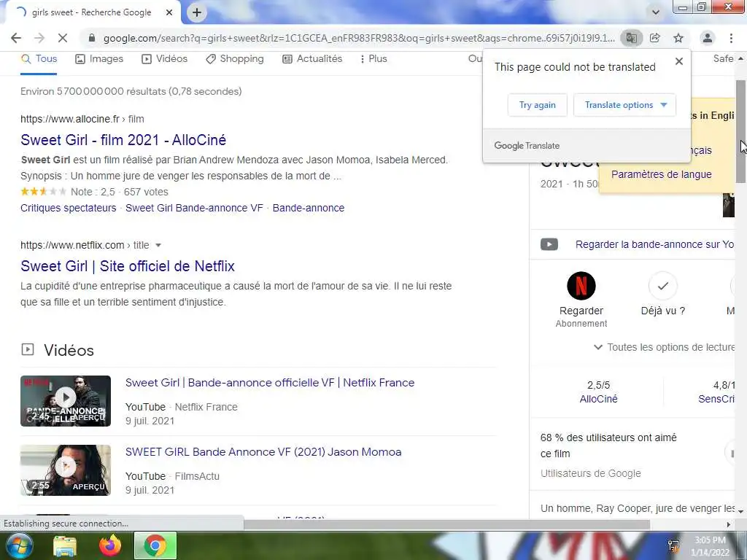The image size is (747, 560).
Task: Open Sweet Girl Bande-annonce VF link
Action: pyautogui.click(x=194, y=208)
